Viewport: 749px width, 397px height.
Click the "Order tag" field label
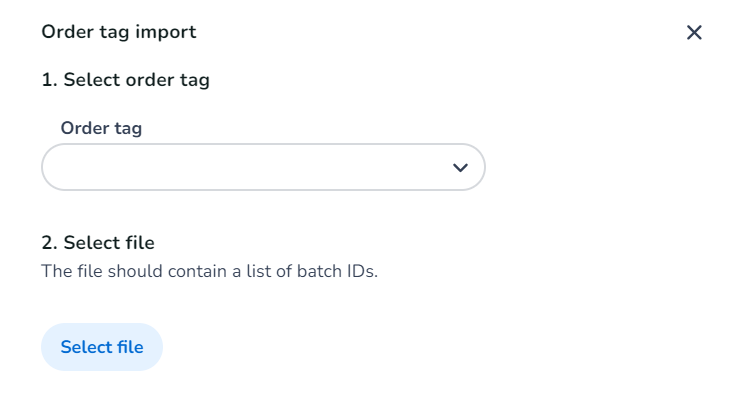tap(101, 128)
